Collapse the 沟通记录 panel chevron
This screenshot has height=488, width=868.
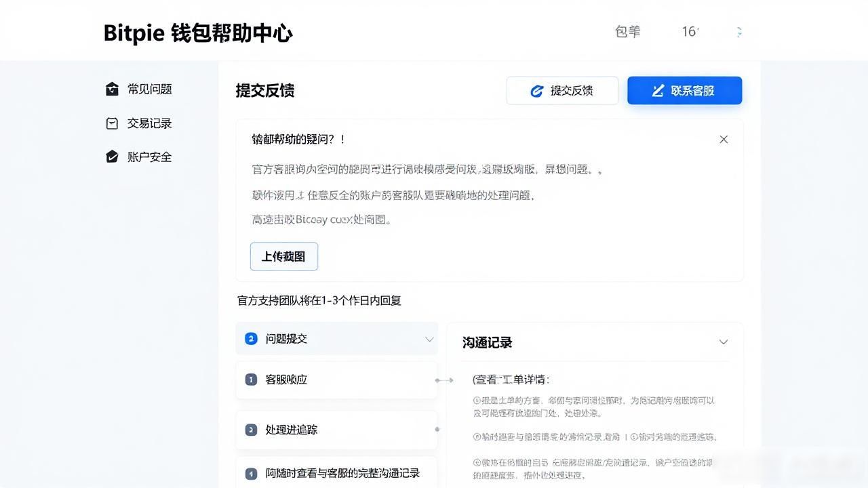click(724, 342)
